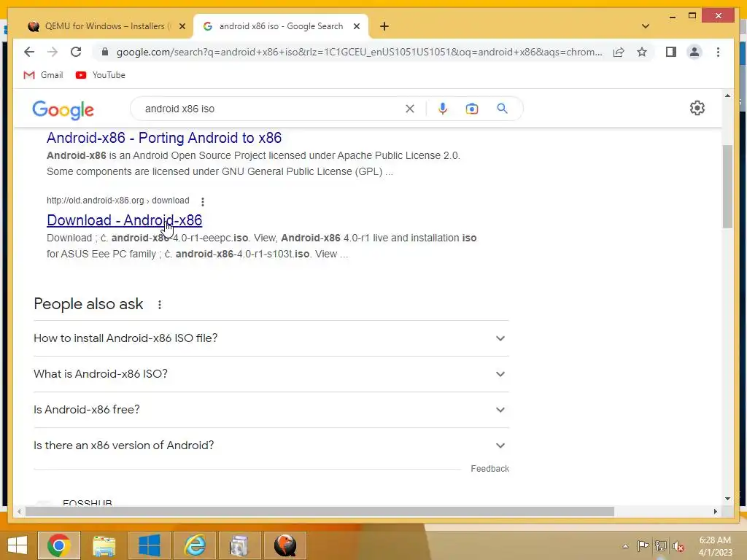The height and width of the screenshot is (560, 747).
Task: Open the Action Center flag icon
Action: coord(643,545)
